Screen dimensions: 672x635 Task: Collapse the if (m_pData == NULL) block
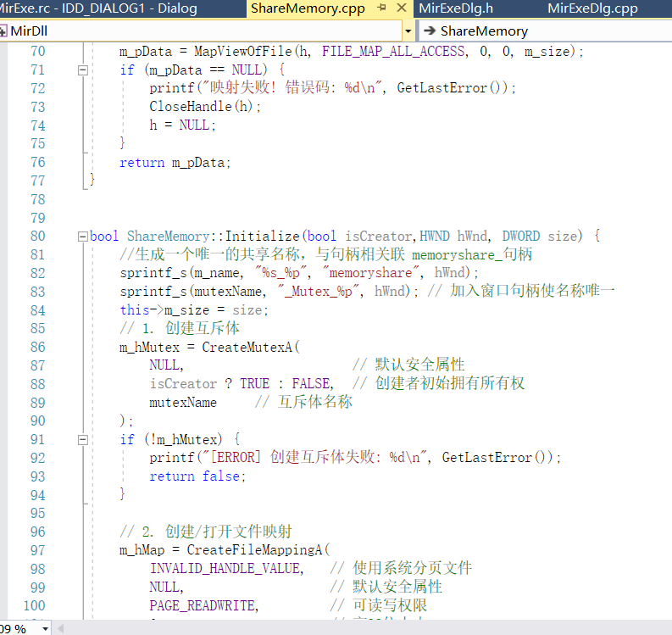point(83,70)
